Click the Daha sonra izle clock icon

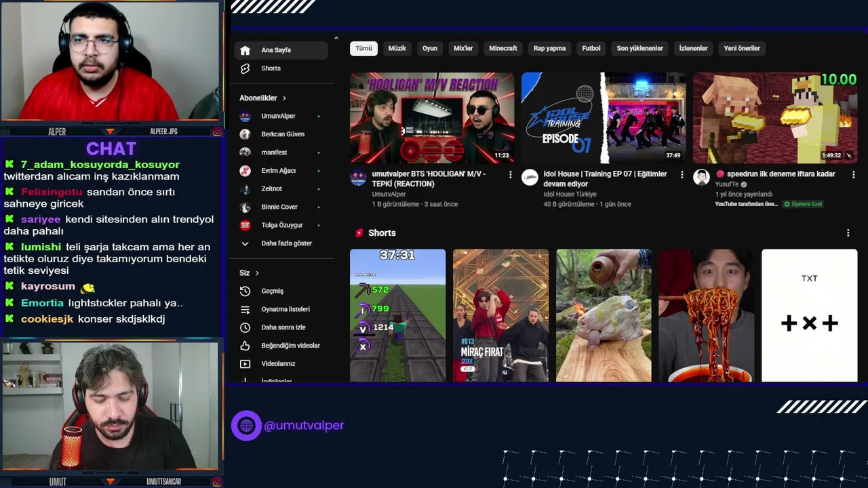245,327
